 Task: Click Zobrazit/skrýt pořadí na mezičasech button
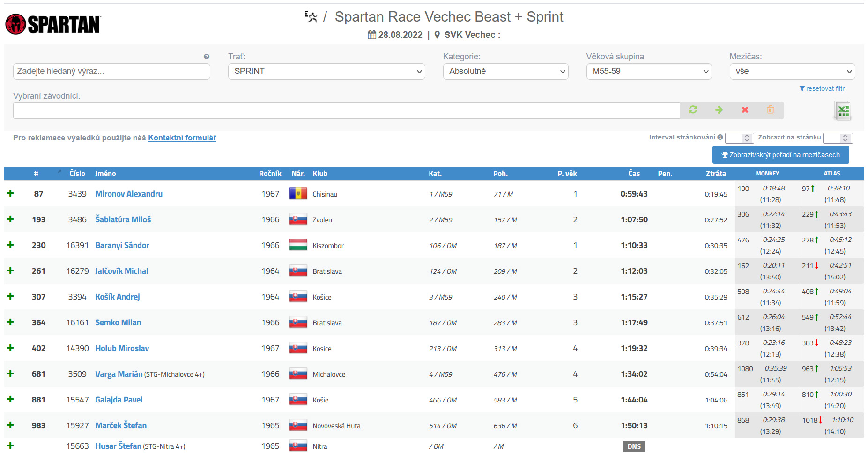pyautogui.click(x=780, y=155)
